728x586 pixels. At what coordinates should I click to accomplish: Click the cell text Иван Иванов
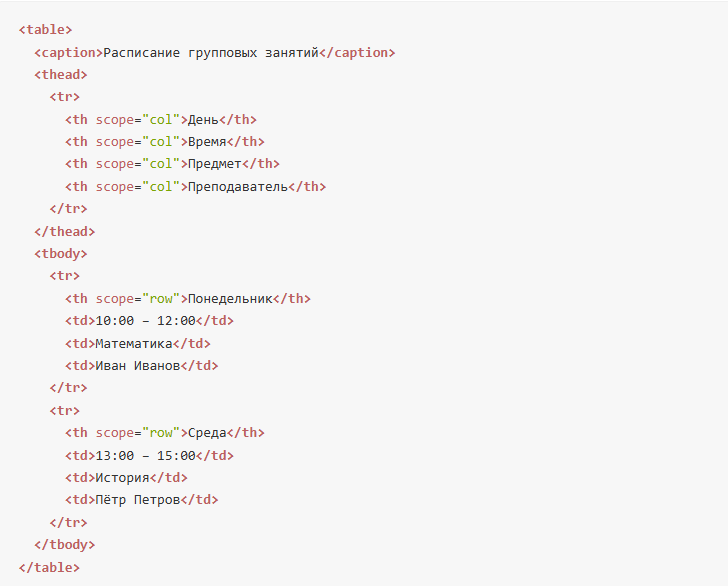click(x=137, y=366)
